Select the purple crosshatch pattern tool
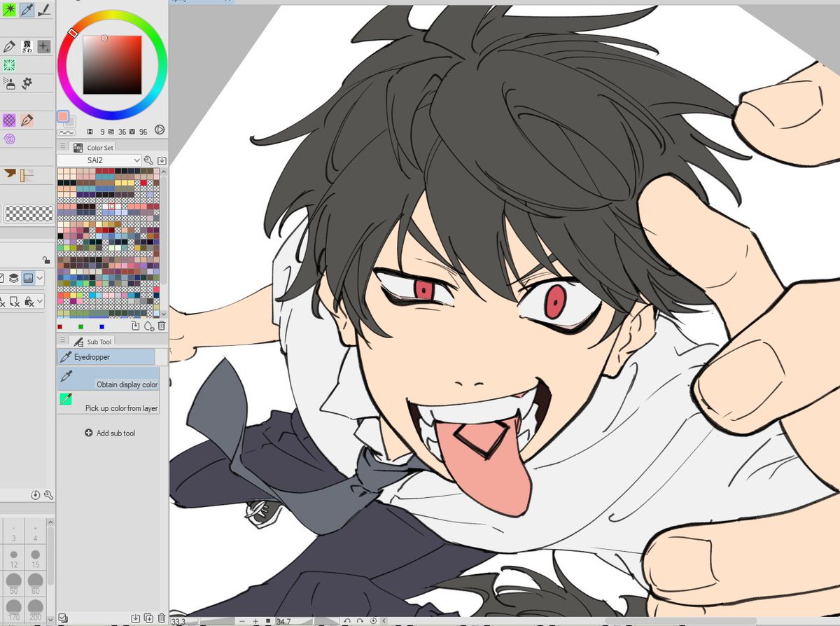The width and height of the screenshot is (840, 626). (x=9, y=120)
